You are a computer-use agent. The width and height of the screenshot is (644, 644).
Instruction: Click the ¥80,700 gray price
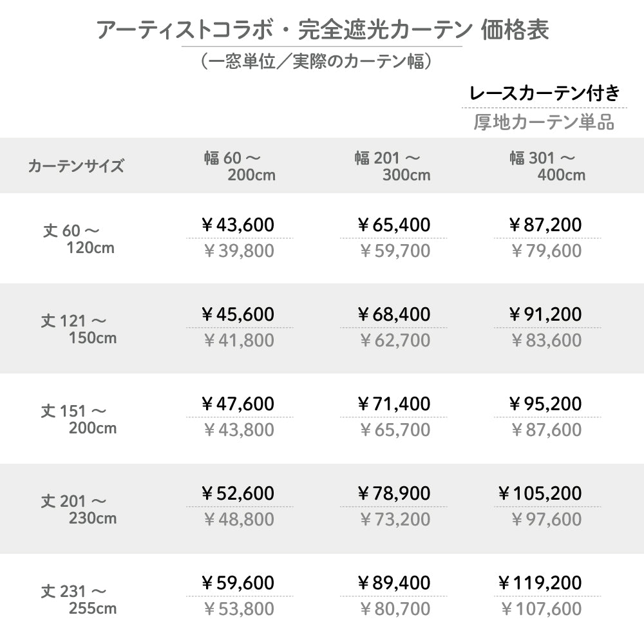394,609
